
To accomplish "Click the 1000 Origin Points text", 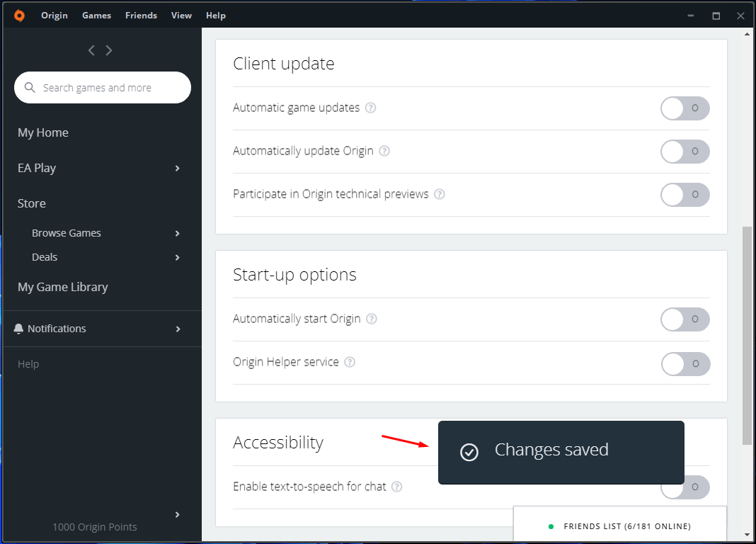I will [x=95, y=527].
